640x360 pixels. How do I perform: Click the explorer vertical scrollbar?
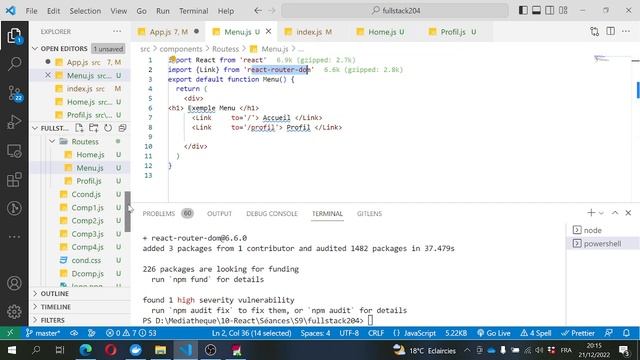click(x=128, y=212)
